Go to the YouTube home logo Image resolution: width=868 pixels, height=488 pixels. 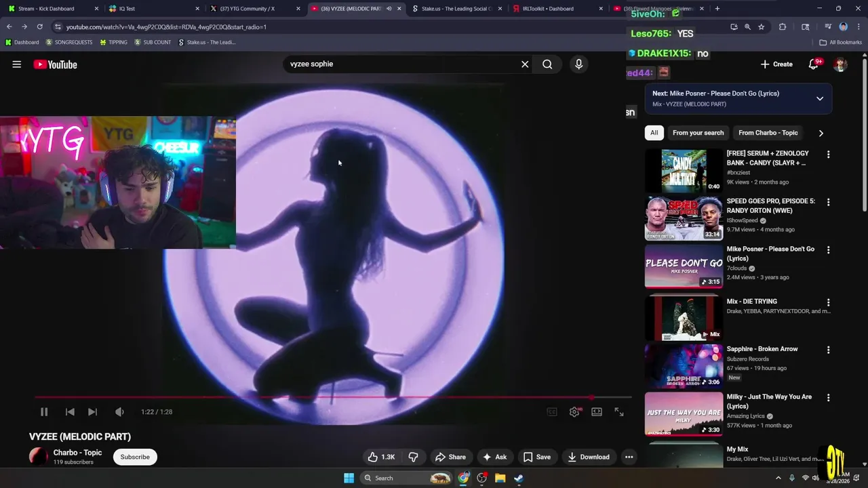(x=56, y=64)
